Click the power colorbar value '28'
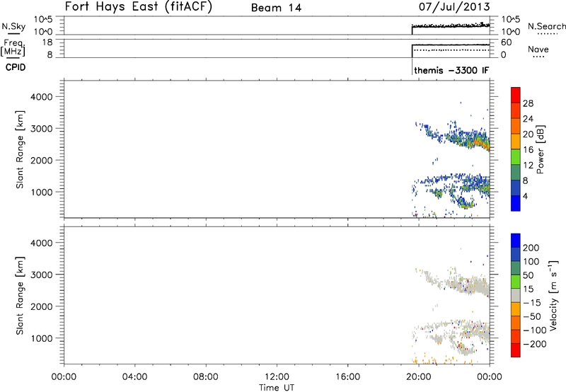The width and height of the screenshot is (566, 392). point(528,103)
